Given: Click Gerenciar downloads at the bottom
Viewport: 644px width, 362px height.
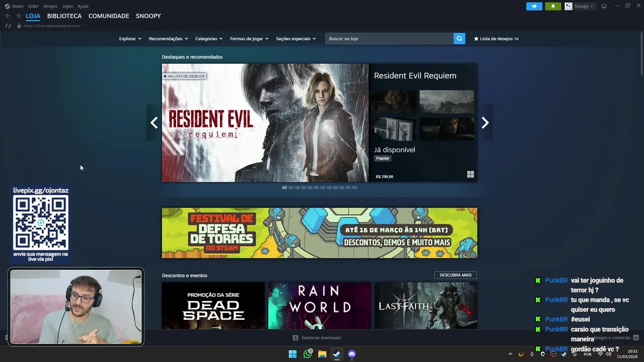Looking at the screenshot, I should [x=317, y=338].
